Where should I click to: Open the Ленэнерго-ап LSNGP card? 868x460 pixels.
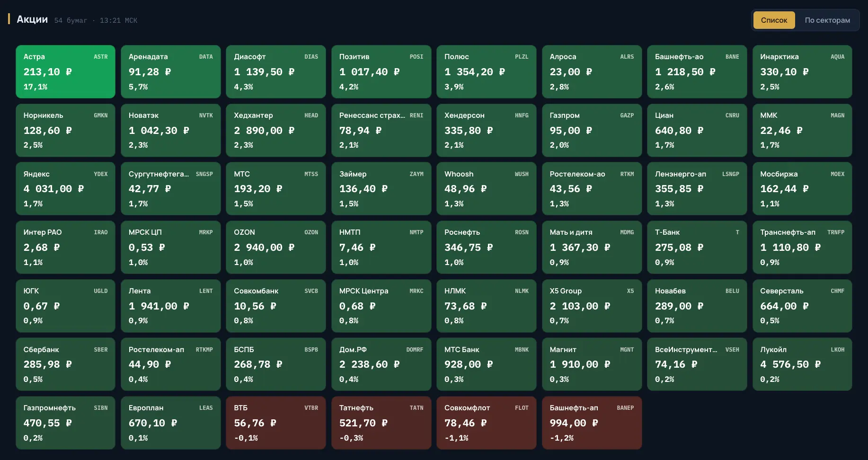click(697, 189)
